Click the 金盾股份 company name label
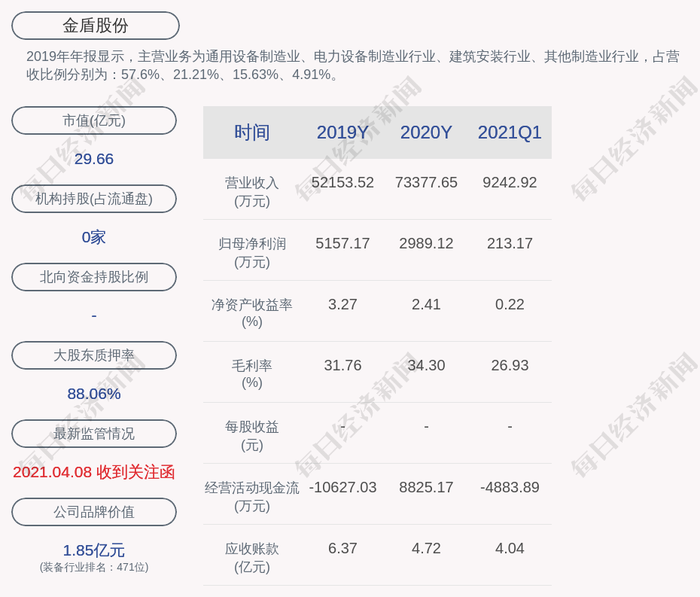The height and width of the screenshot is (597, 700). [x=95, y=26]
